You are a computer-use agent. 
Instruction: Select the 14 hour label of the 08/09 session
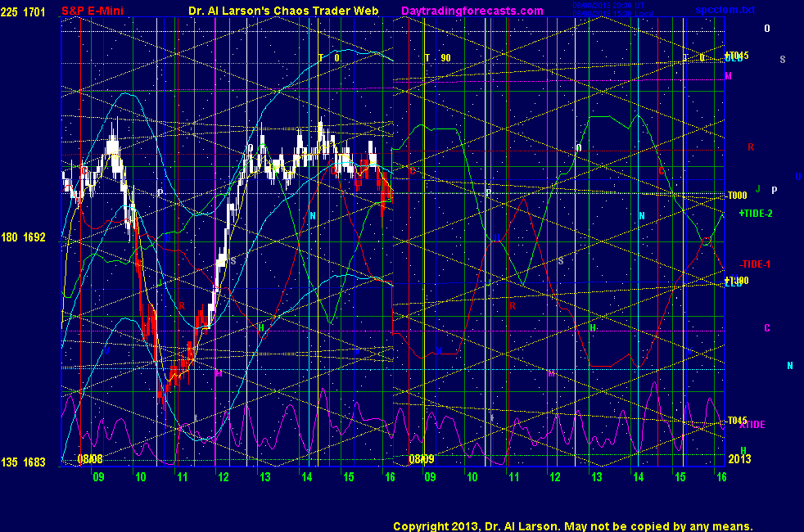[x=639, y=477]
